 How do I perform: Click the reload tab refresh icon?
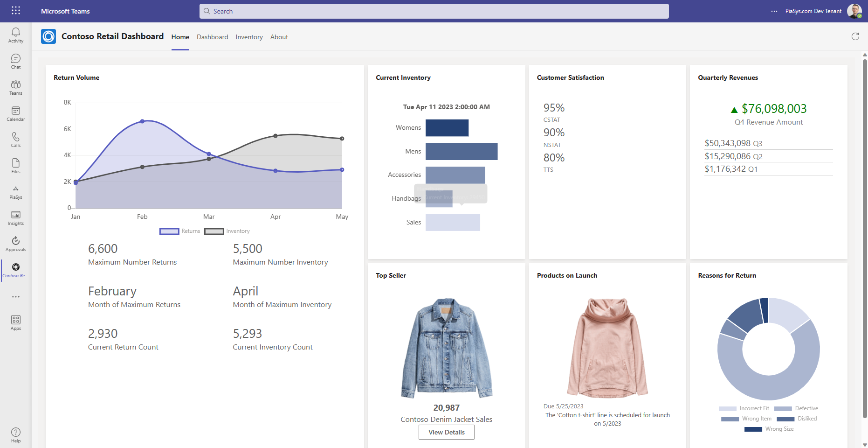coord(855,36)
